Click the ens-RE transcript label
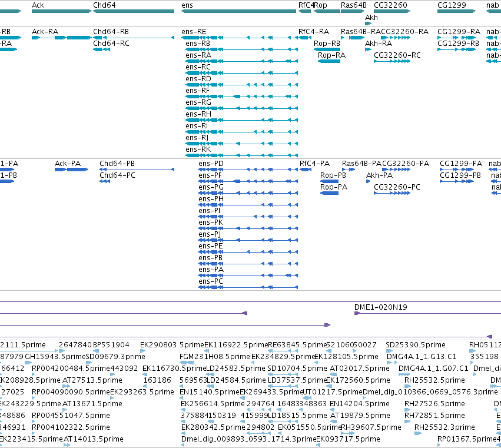 [x=194, y=32]
